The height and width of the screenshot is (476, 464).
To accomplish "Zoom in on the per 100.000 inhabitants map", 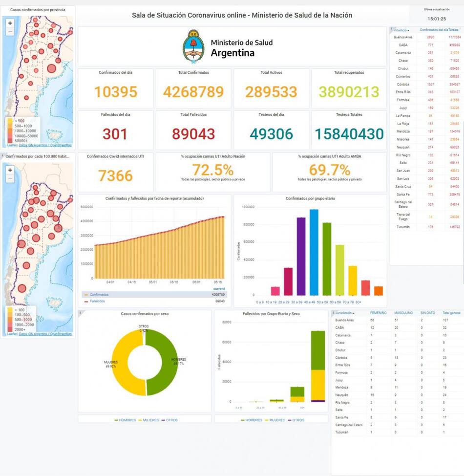I will pyautogui.click(x=10, y=170).
